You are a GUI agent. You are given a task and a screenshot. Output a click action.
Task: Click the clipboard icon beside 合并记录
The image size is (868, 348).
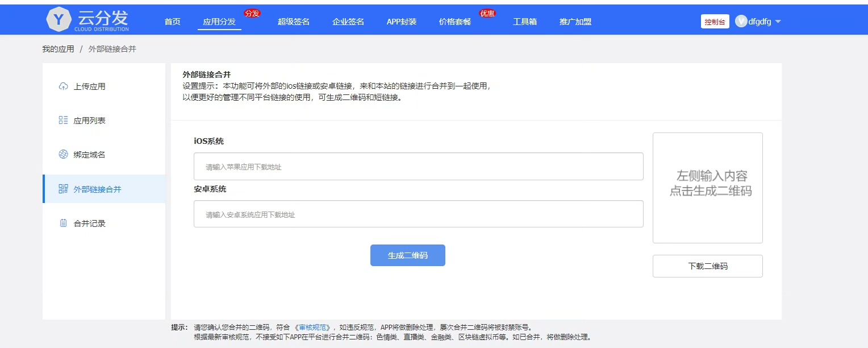pyautogui.click(x=63, y=223)
